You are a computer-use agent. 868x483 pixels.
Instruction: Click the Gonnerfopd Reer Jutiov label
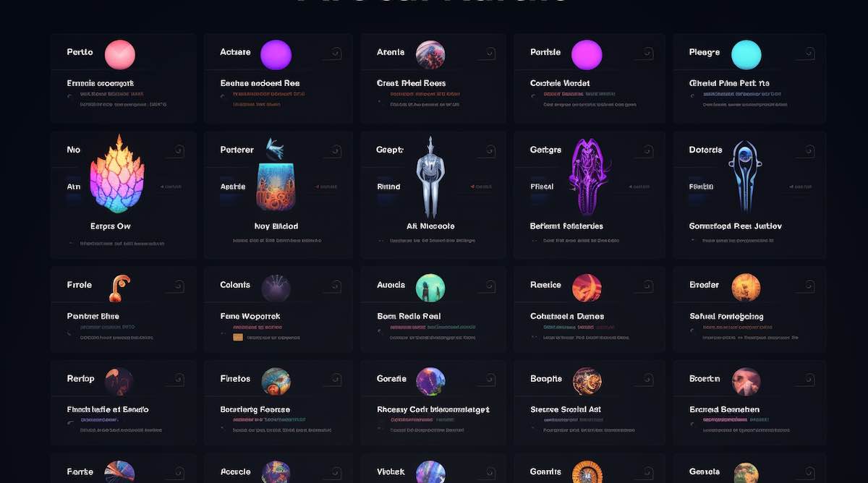(736, 226)
